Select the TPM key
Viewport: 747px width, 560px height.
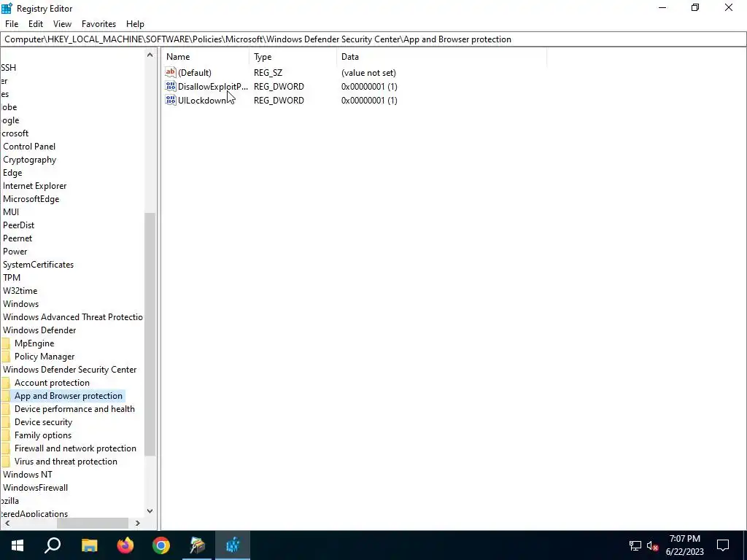12,278
